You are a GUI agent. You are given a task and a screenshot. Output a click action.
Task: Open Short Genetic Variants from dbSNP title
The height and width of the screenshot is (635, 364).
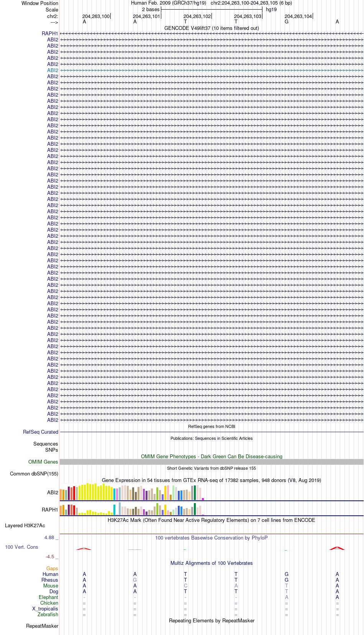point(212,468)
